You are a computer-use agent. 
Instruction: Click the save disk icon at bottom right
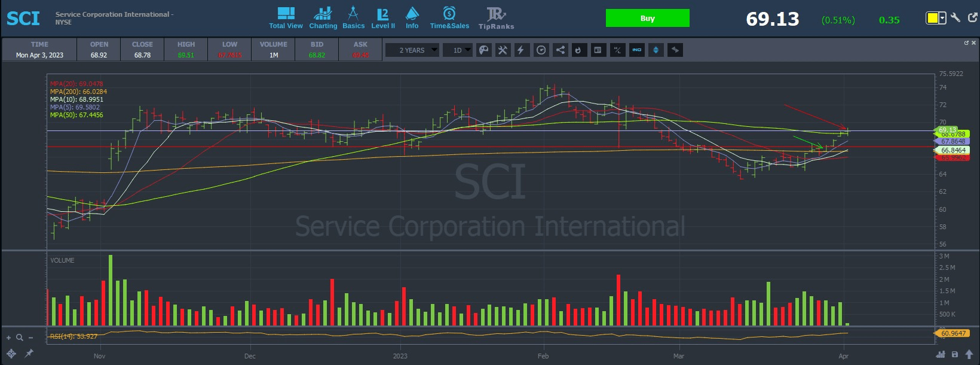[955, 354]
